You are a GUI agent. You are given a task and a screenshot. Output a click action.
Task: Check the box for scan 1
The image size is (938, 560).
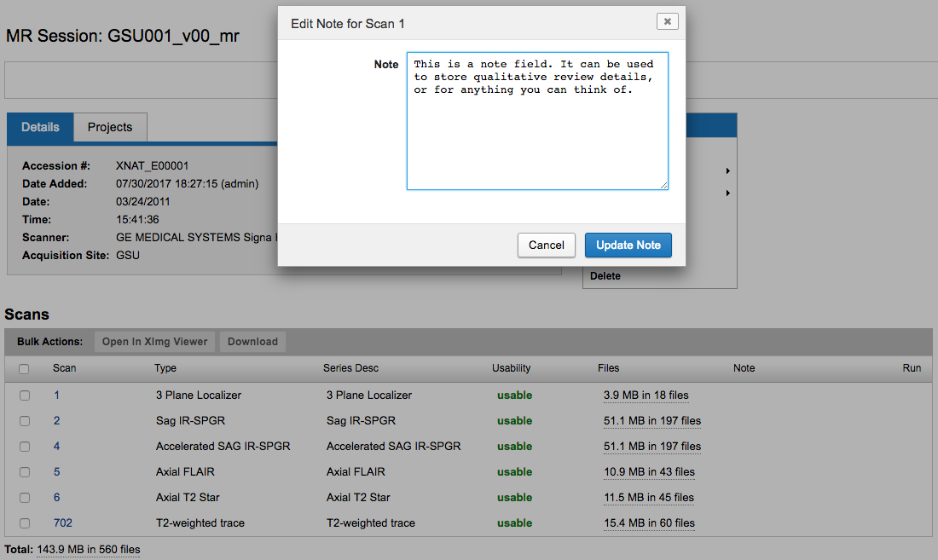click(25, 395)
